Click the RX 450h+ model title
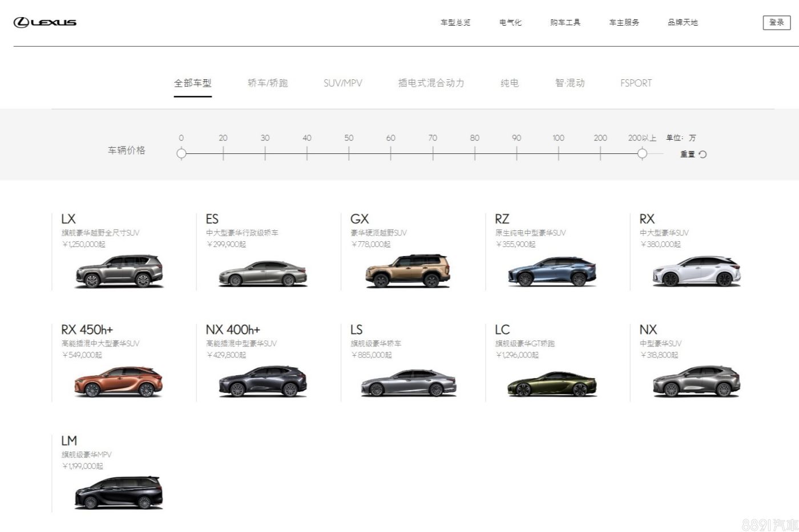799x532 pixels. [x=87, y=330]
